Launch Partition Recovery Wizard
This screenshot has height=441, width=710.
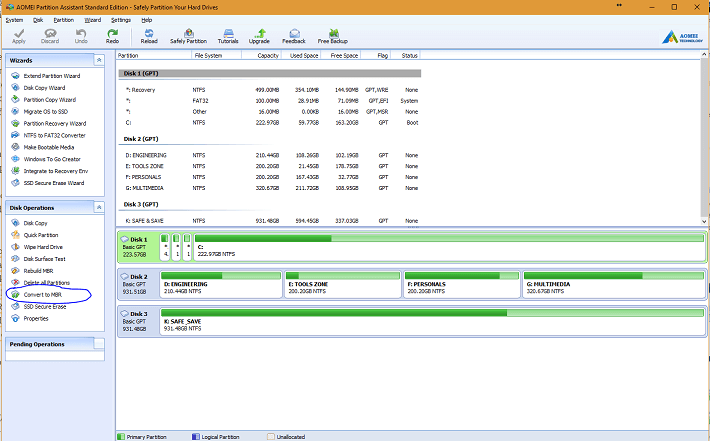point(55,123)
